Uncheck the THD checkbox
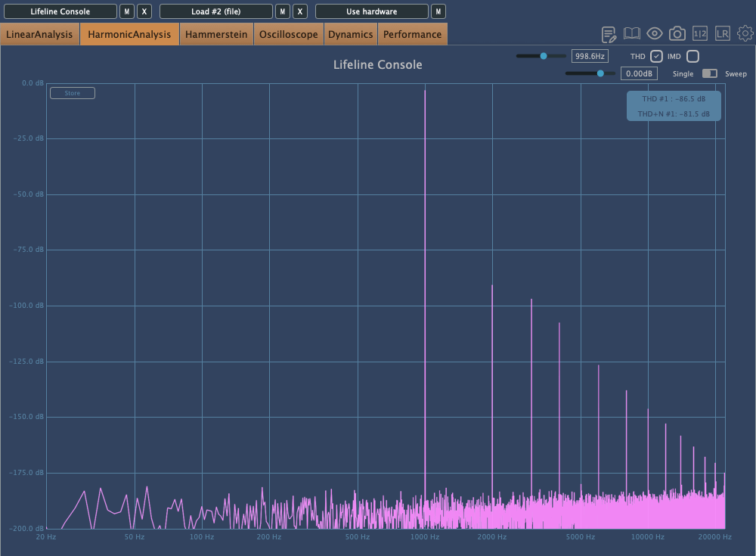This screenshot has height=556, width=756. click(x=656, y=57)
